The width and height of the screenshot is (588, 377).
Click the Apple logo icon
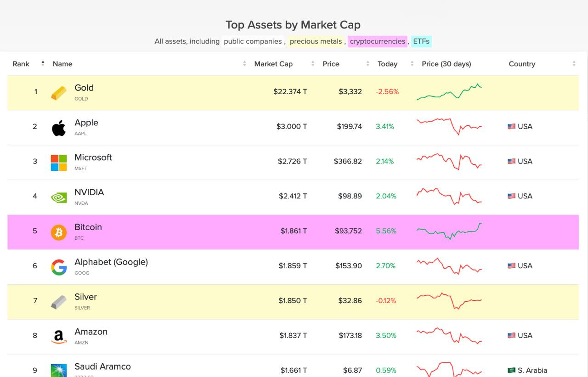point(59,128)
